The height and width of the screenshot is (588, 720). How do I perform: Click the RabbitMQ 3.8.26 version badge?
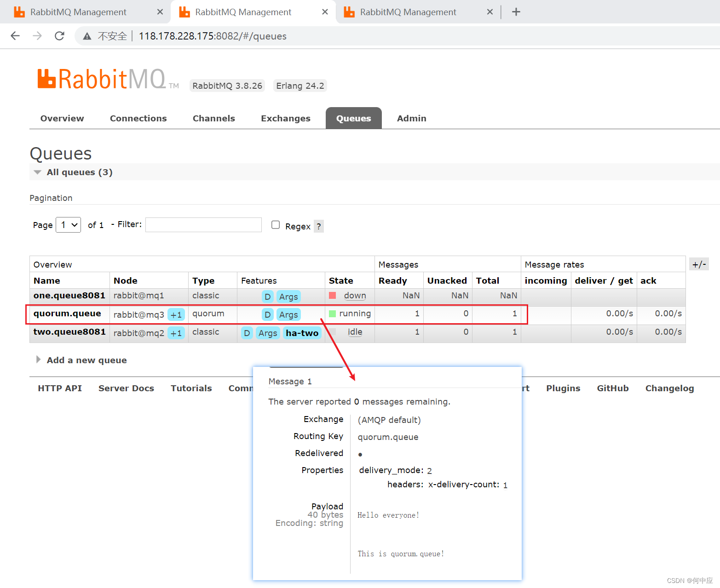point(227,86)
